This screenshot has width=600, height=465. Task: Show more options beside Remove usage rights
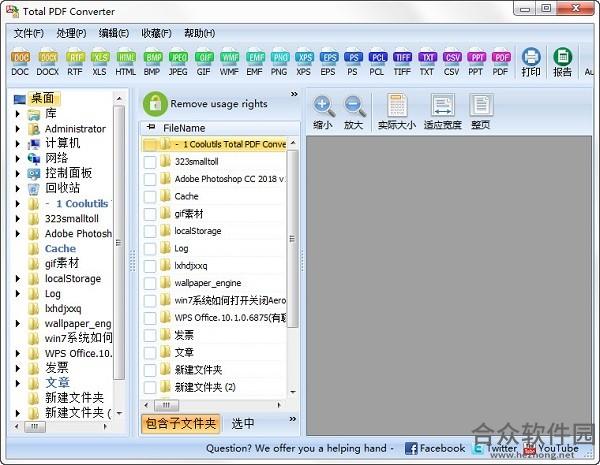pyautogui.click(x=294, y=94)
